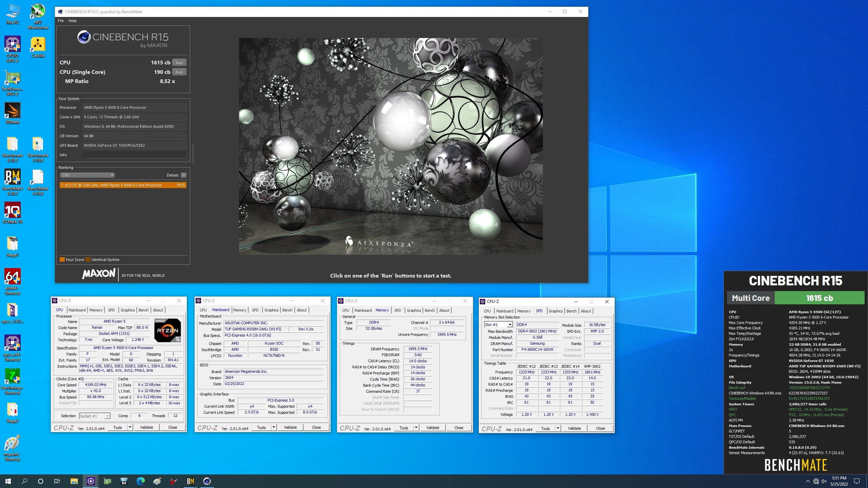Open Bench tab in first CPU-Z window

point(143,310)
